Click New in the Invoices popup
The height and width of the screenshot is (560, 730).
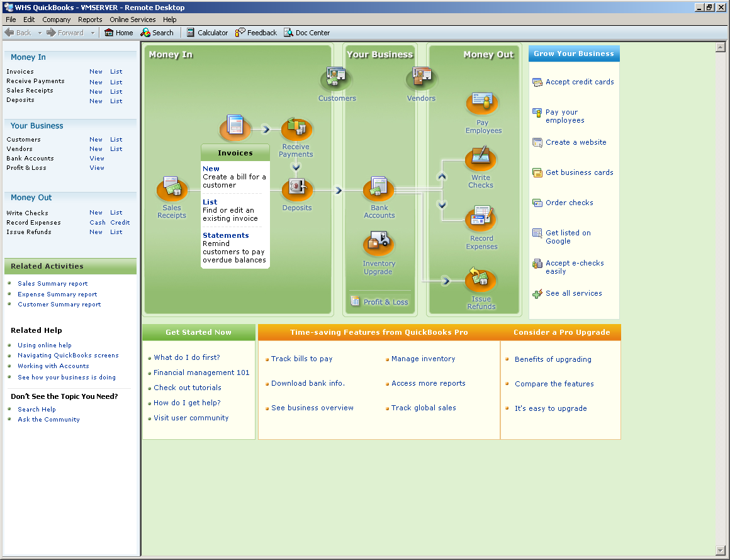point(211,169)
